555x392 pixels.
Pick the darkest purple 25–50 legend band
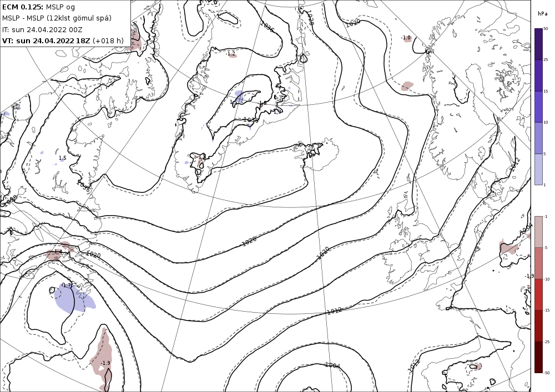[x=538, y=44]
